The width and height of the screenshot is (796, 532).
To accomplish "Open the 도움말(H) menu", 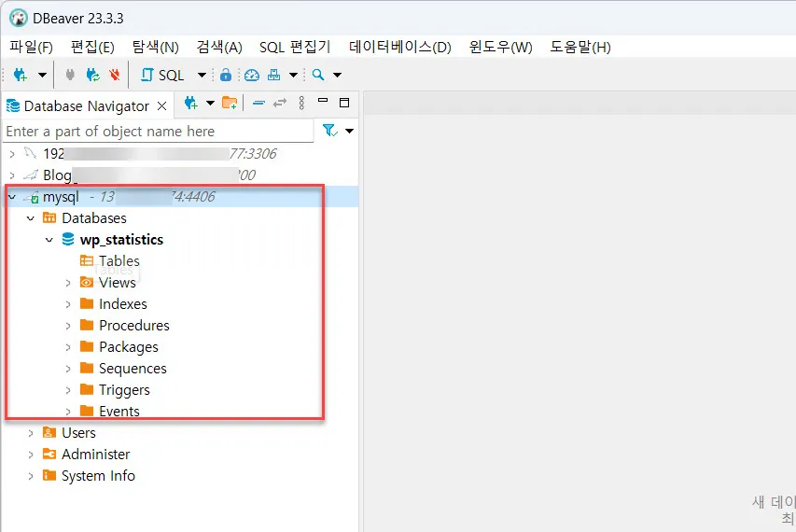I will (580, 48).
